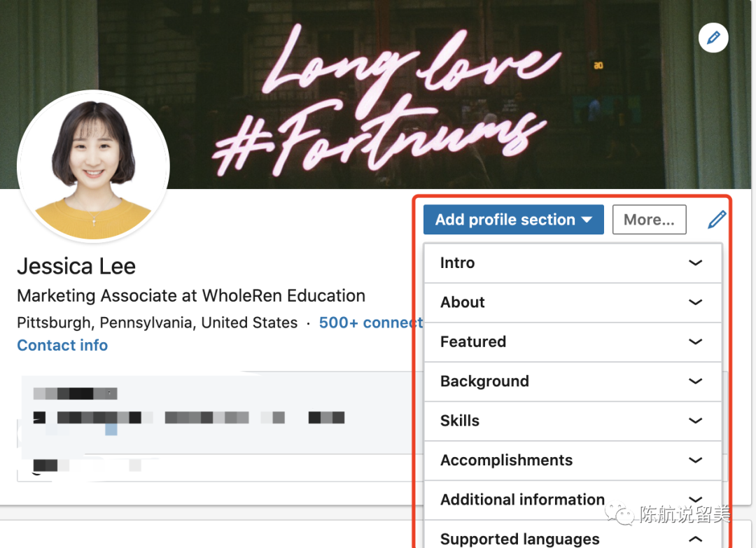Open the Add profile section dropdown
Viewport: 756px width, 548px height.
513,220
